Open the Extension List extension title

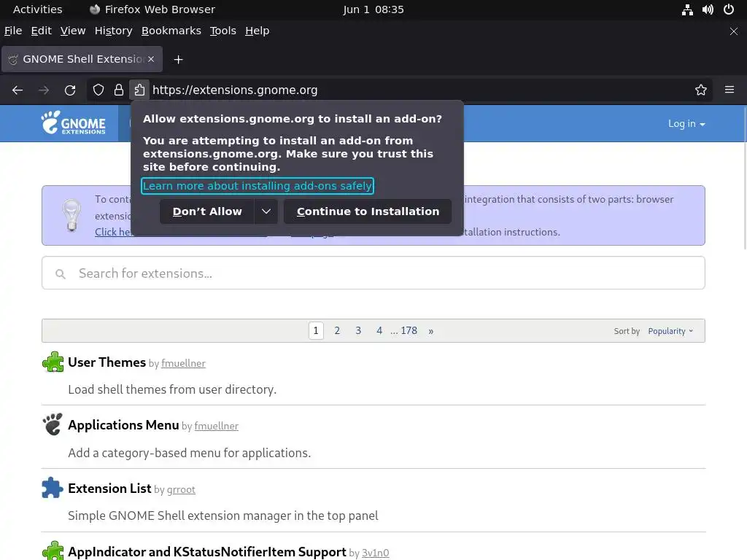coord(109,489)
